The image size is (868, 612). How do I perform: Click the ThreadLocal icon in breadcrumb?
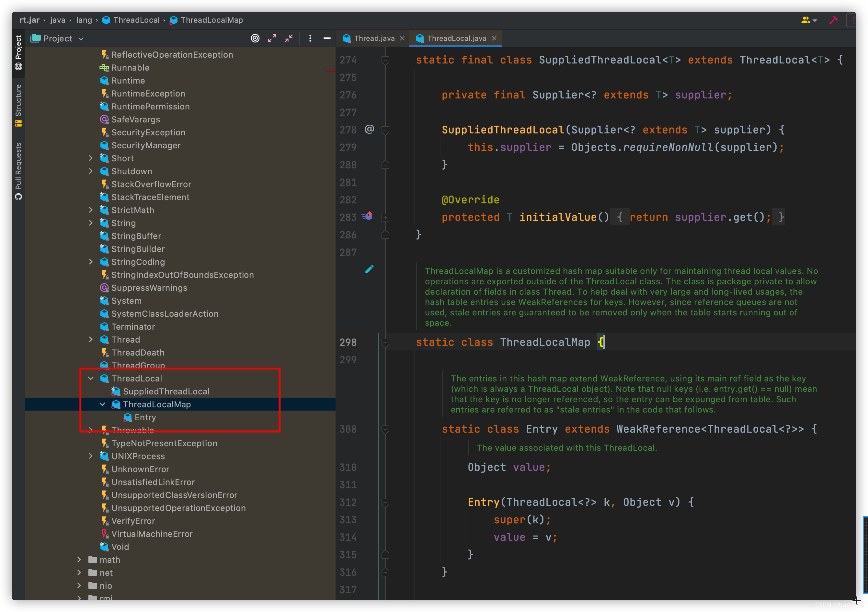(x=106, y=20)
